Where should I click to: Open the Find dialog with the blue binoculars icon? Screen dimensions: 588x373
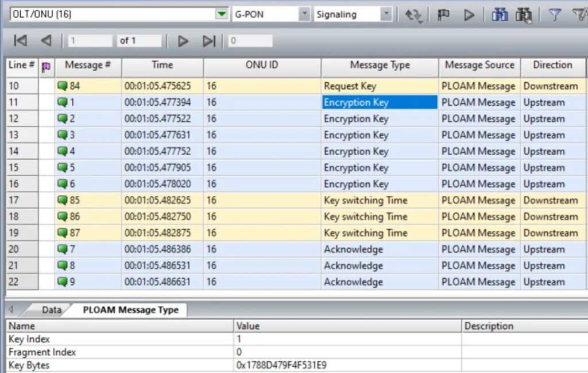point(500,13)
